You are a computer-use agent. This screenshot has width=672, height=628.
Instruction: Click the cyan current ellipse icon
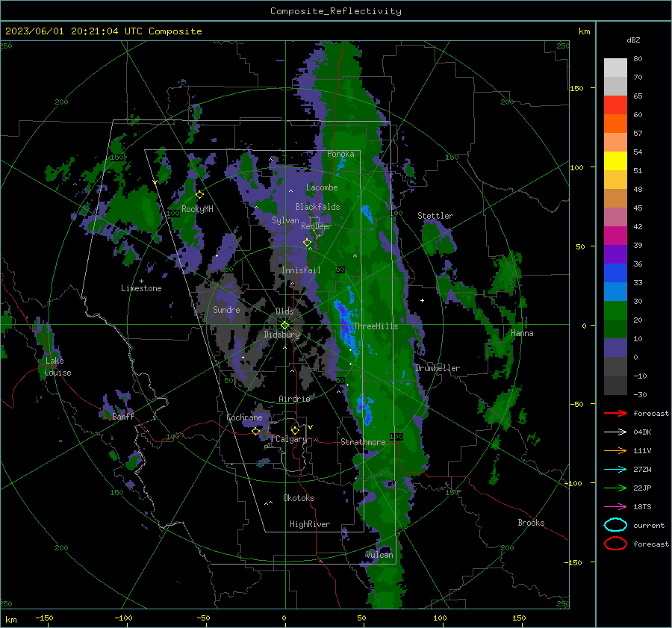click(615, 525)
